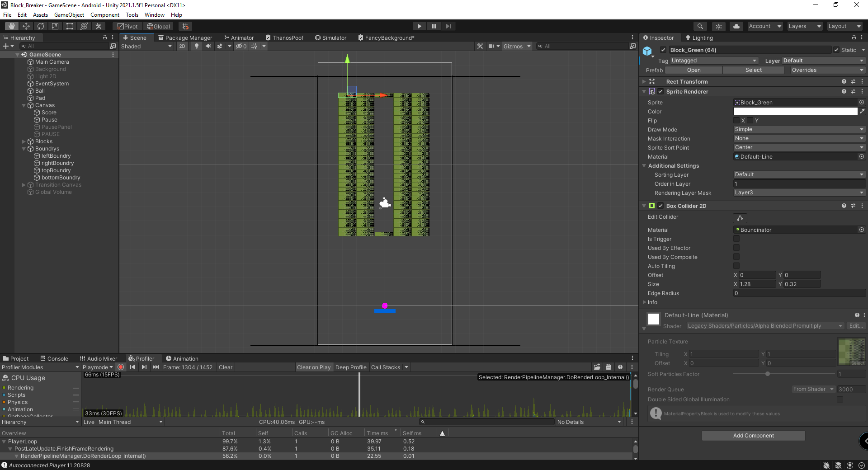Open profiler help icon
Viewport: 868px width, 470px height.
click(620, 367)
